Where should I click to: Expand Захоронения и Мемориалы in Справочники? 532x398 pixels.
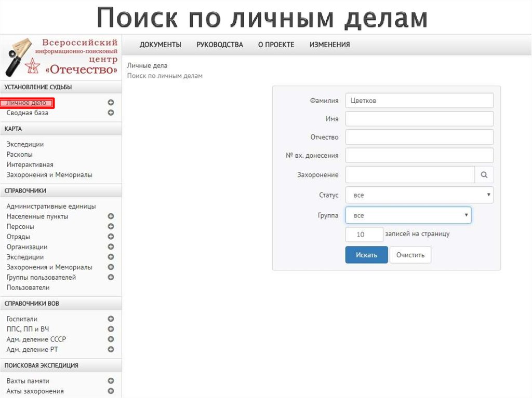pyautogui.click(x=110, y=267)
